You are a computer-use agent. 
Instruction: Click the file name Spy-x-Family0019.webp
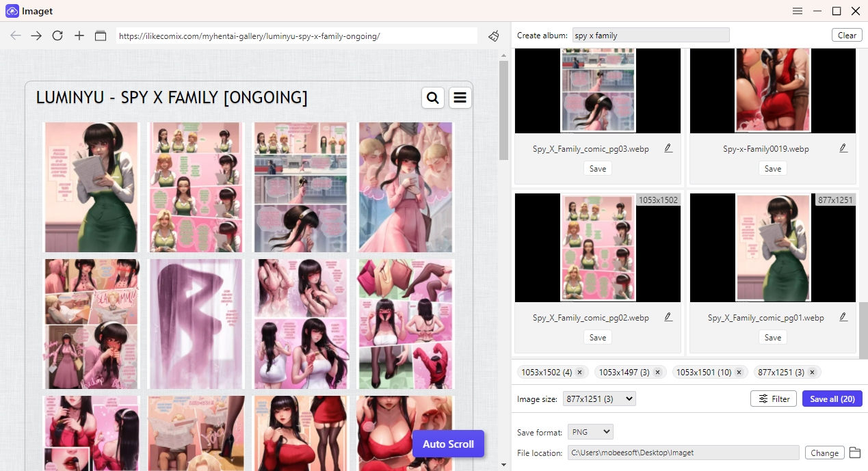(x=766, y=149)
